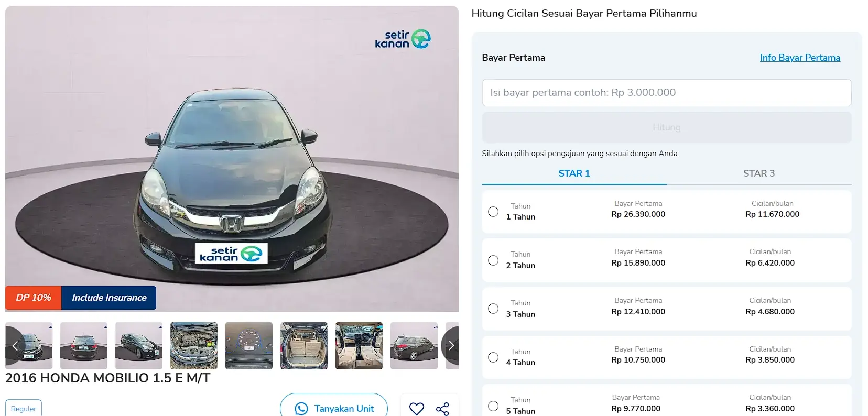Click the Hitung button
Viewport: 868px width, 416px height.
tap(667, 127)
